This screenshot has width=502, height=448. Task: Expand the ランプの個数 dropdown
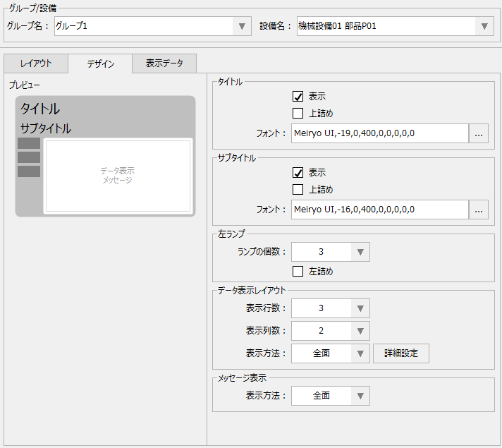331,252
